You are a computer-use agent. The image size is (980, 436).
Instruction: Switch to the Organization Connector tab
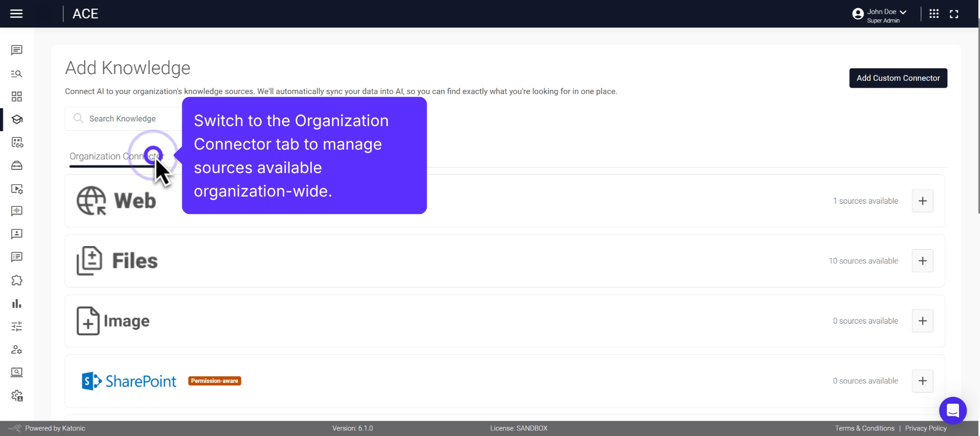click(117, 157)
